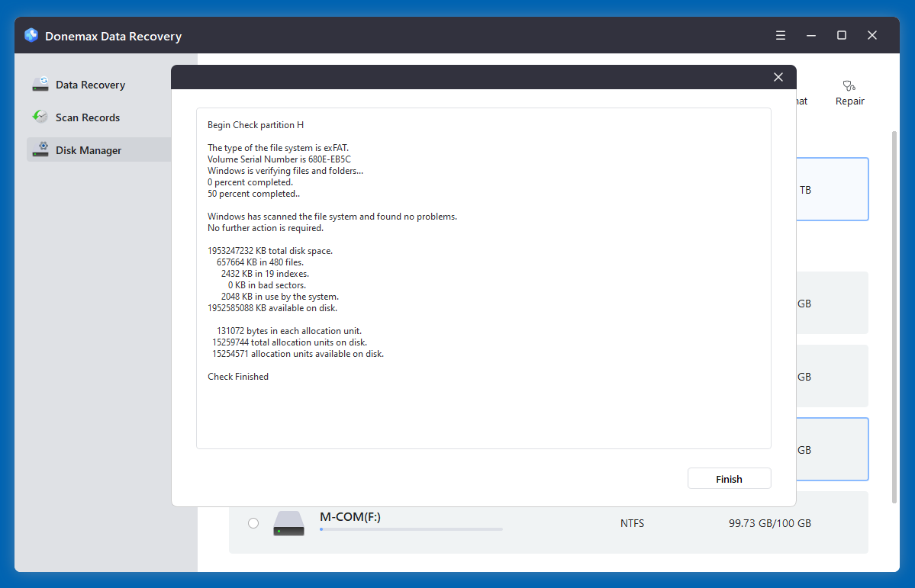Click the M-COM(F:) drive icon
Image resolution: width=915 pixels, height=588 pixels.
point(288,522)
